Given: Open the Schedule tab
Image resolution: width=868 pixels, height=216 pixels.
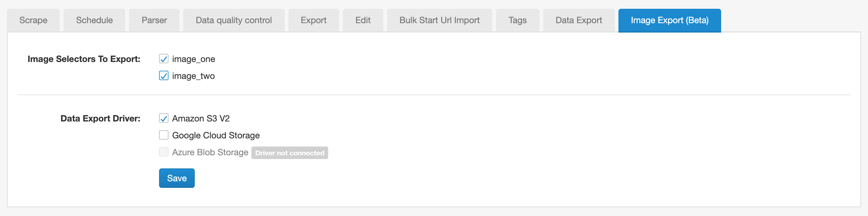Looking at the screenshot, I should 94,20.
